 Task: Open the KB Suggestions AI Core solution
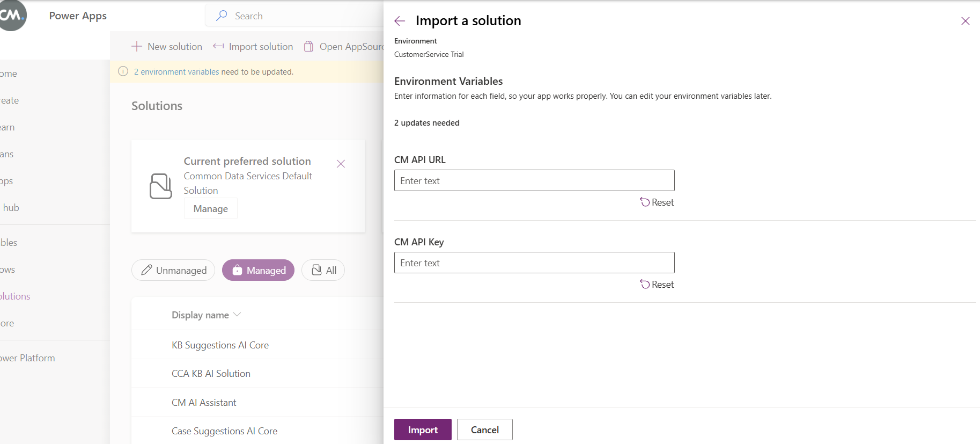(x=220, y=345)
